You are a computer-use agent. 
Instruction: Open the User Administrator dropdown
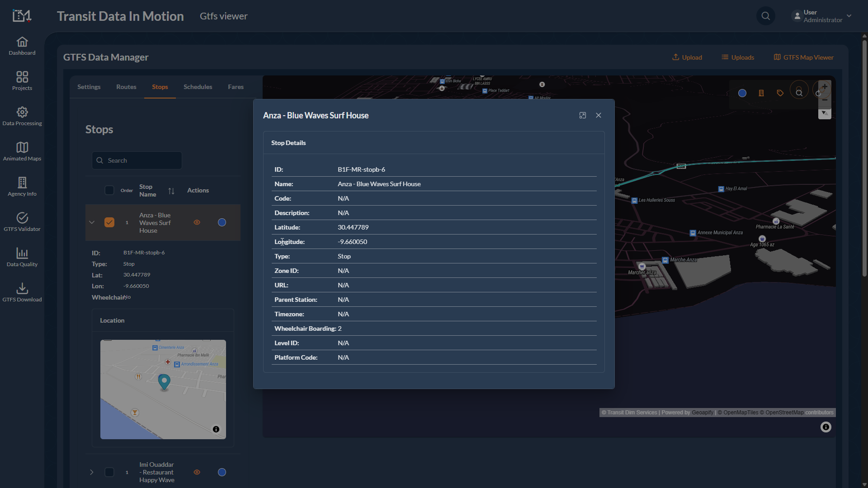point(822,16)
